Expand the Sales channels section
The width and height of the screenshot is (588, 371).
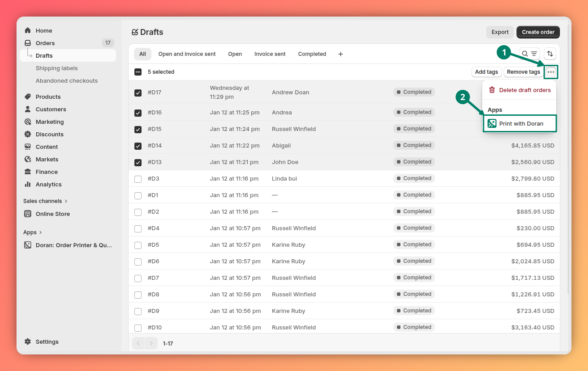tap(46, 201)
